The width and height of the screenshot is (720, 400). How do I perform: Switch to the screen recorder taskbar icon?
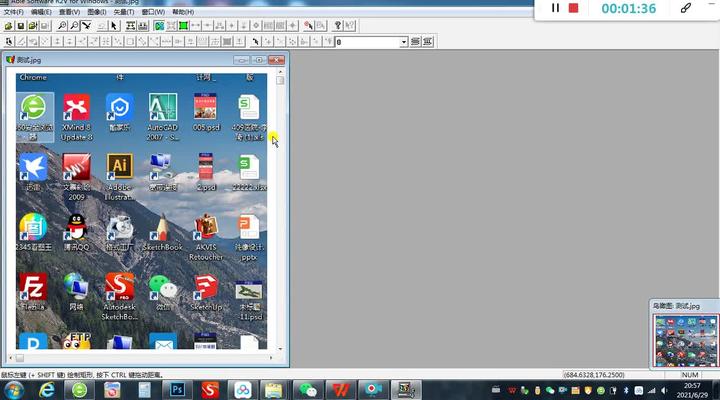[x=373, y=390]
